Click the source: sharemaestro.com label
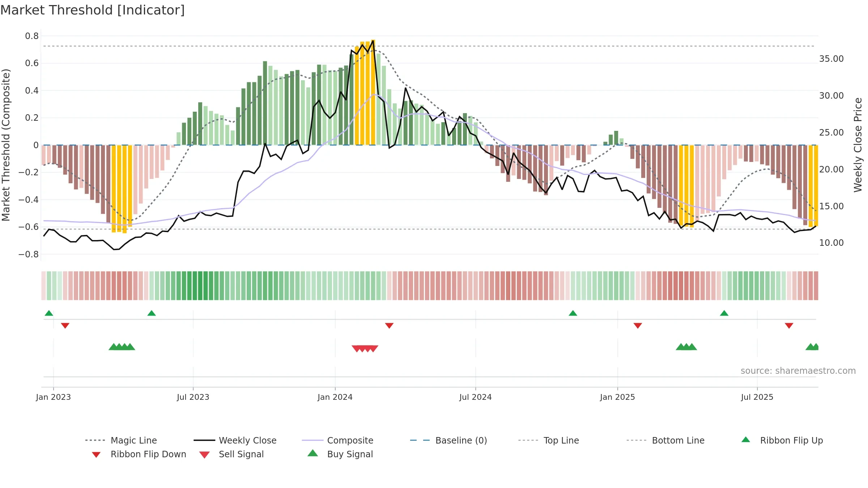The width and height of the screenshot is (868, 488). [x=798, y=371]
